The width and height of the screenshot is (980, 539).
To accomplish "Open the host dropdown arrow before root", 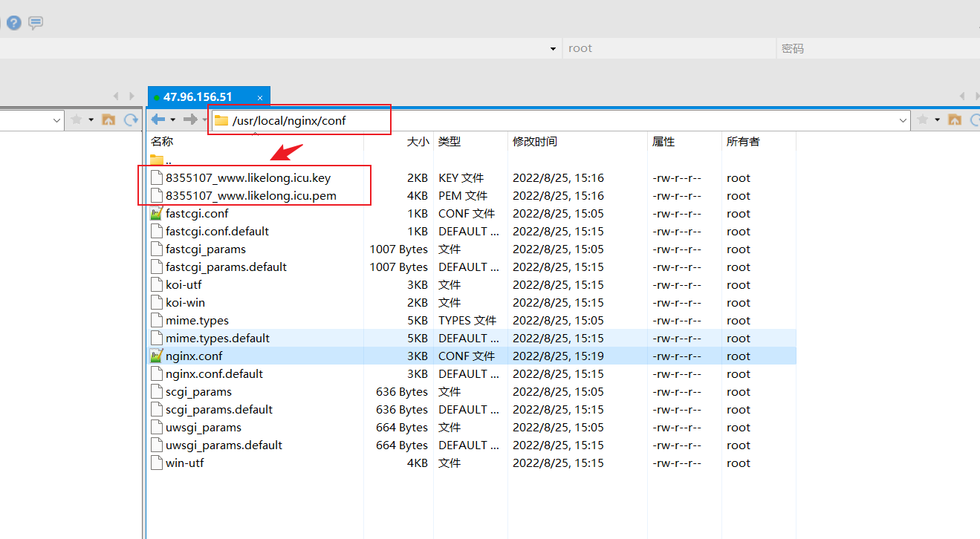I will pos(553,49).
